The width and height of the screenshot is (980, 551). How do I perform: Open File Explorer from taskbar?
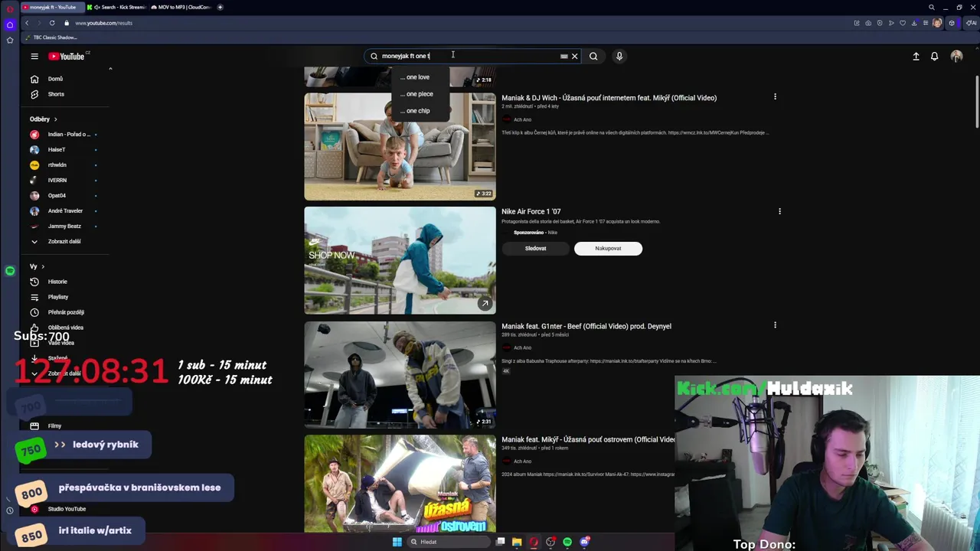517,542
